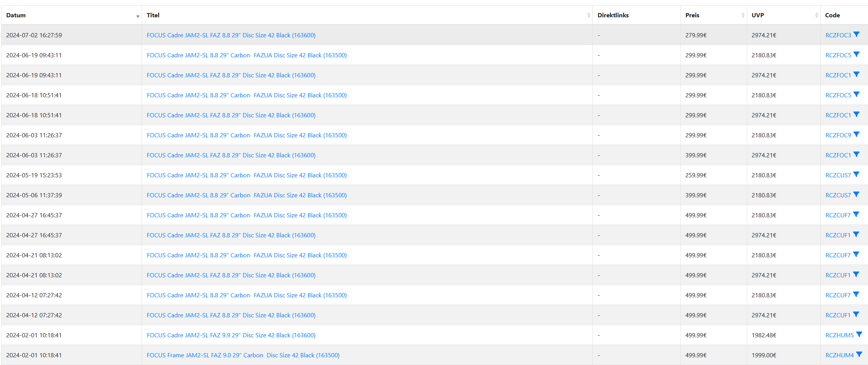The width and height of the screenshot is (868, 365).
Task: Click the filter icon next to RCZHUM5
Action: click(859, 334)
